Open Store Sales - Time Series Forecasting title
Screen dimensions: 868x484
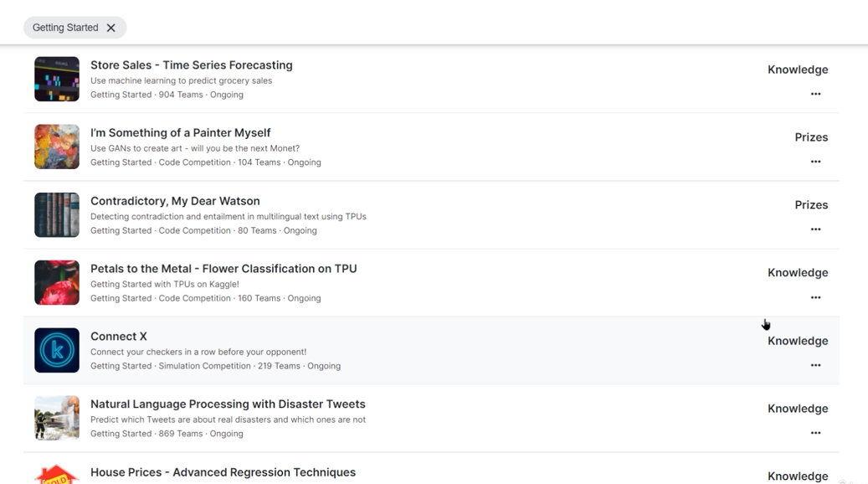[191, 65]
